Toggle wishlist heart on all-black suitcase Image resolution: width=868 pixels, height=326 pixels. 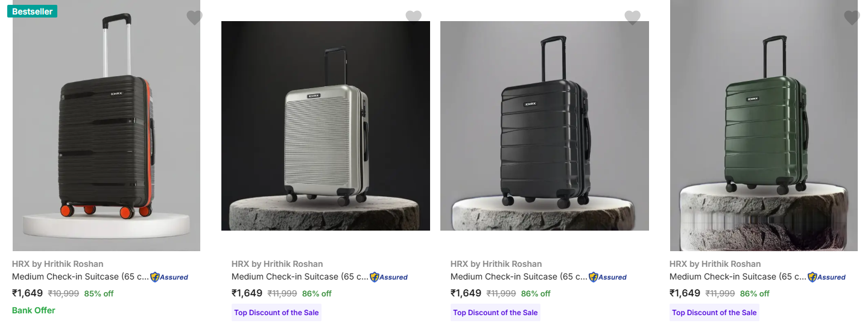(x=632, y=18)
